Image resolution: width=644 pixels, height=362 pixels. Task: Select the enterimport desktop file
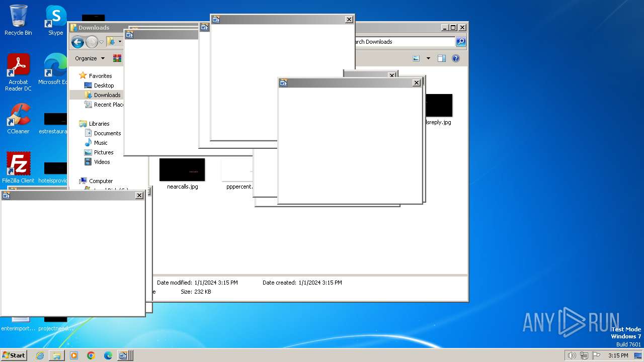tap(19, 324)
